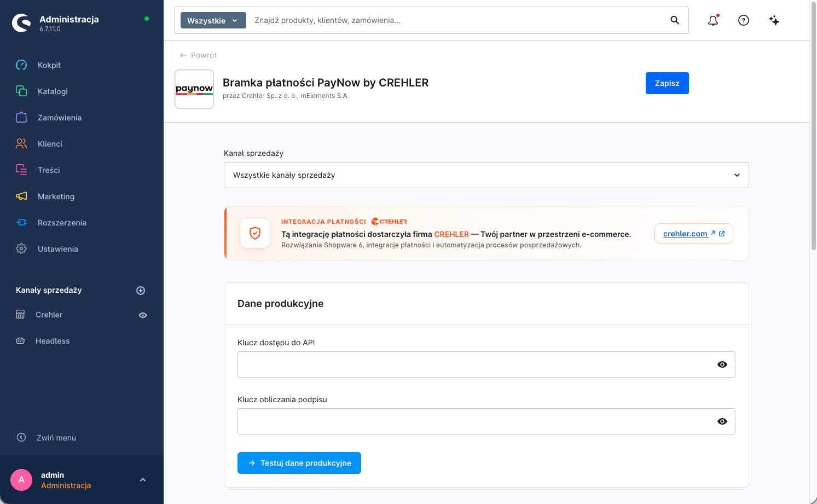
Task: Click the global search input field
Action: [457, 20]
